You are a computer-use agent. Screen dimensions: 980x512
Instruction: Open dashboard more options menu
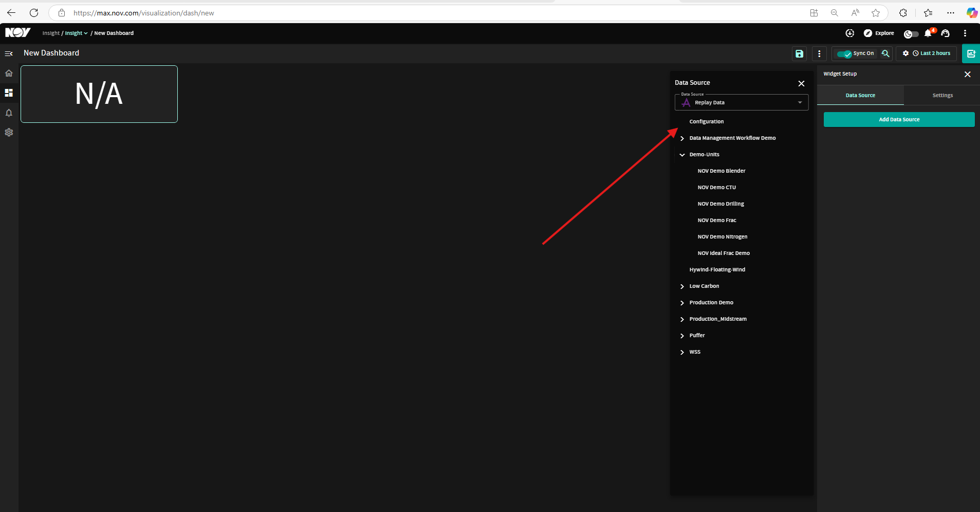coord(819,53)
